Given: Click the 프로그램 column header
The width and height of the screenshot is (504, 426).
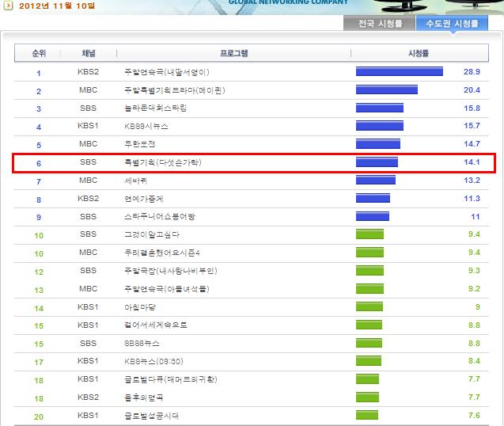Looking at the screenshot, I should coord(233,53).
